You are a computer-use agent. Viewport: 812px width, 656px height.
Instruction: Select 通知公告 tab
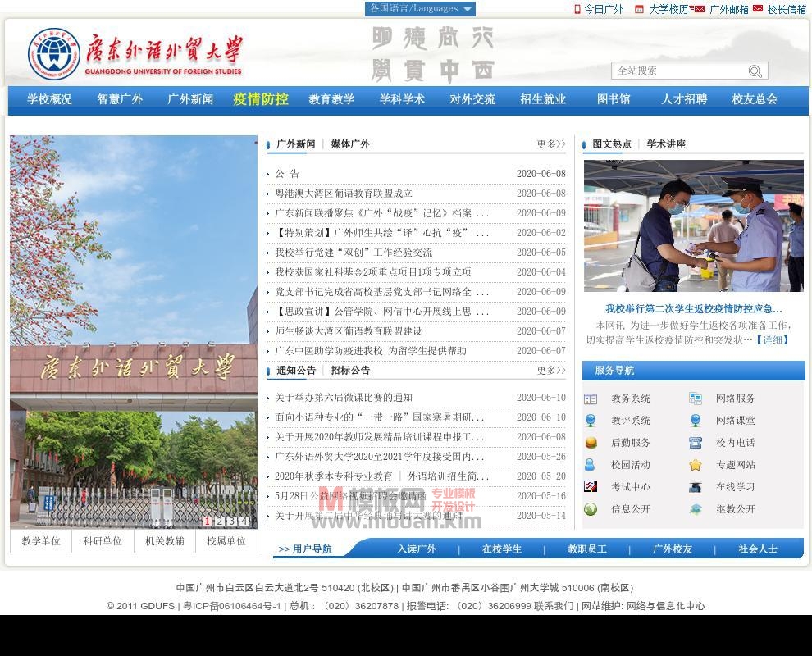pyautogui.click(x=296, y=370)
